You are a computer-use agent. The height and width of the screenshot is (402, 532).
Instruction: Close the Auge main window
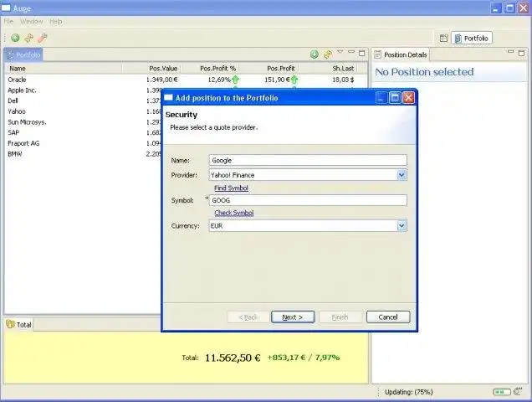[524, 8]
